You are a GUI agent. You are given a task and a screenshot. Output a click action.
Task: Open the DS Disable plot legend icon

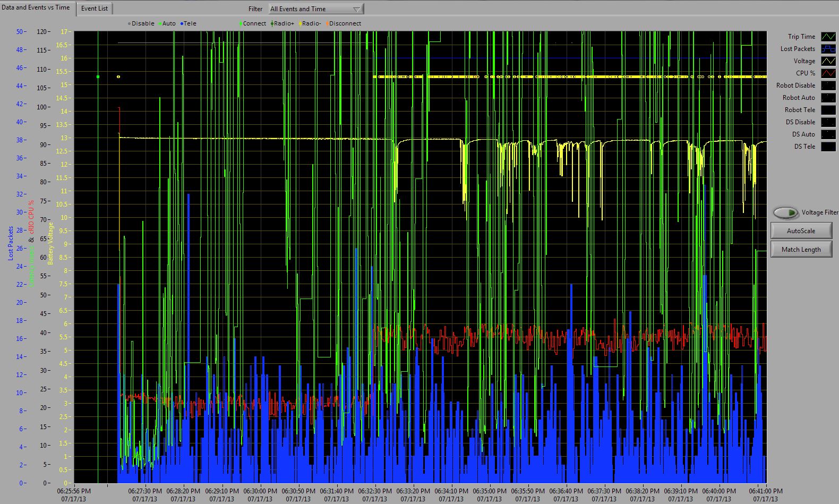point(828,122)
